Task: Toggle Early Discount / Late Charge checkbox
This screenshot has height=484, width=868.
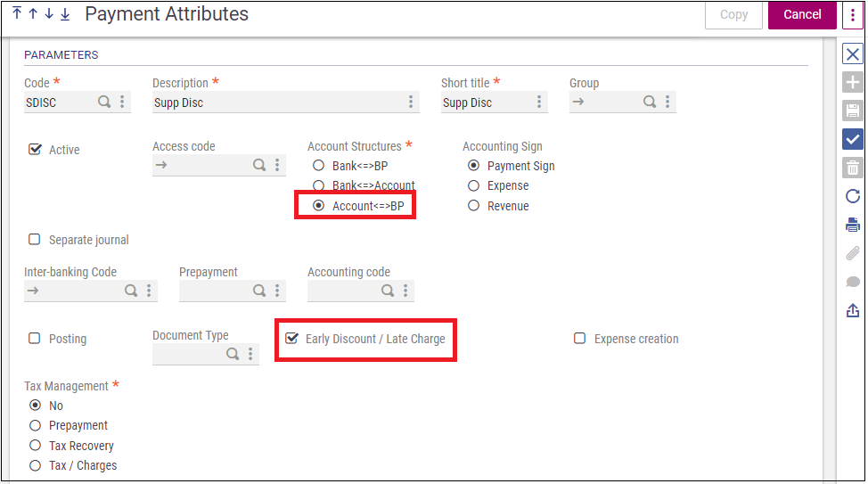Action: [x=291, y=339]
